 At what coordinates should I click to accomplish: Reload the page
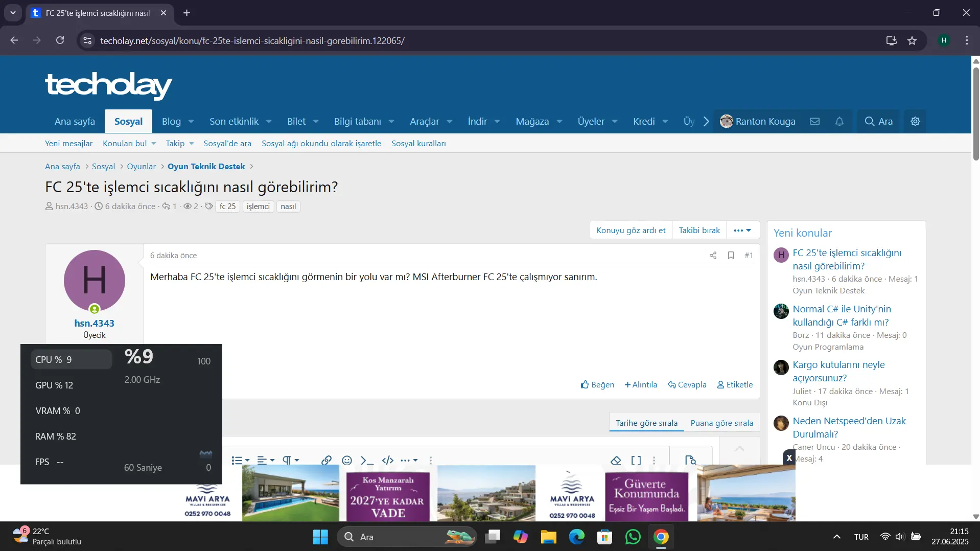60,40
